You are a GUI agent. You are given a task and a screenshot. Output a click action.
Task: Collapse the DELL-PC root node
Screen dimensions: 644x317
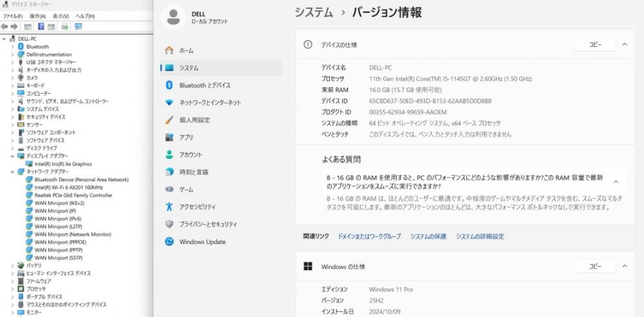4,39
